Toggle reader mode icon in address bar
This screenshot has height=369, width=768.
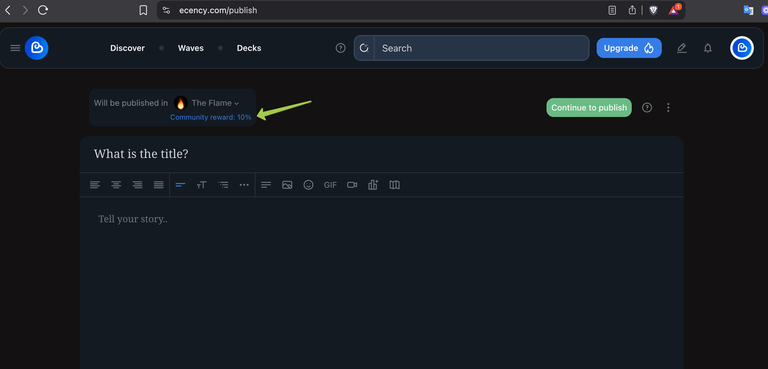click(612, 10)
